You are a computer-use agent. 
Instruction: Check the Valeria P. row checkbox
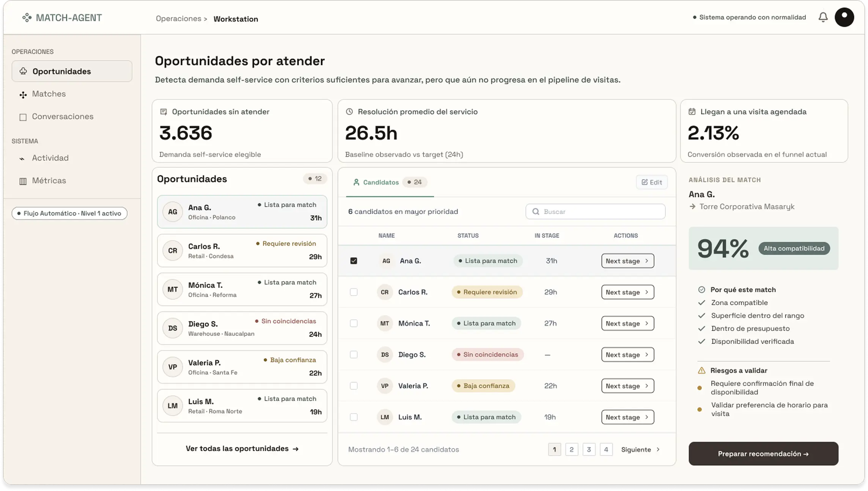tap(354, 386)
